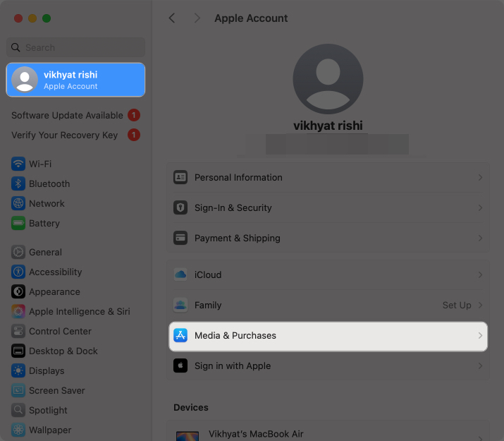
Task: Open Verify Your Recovery Key notice
Action: coord(75,135)
